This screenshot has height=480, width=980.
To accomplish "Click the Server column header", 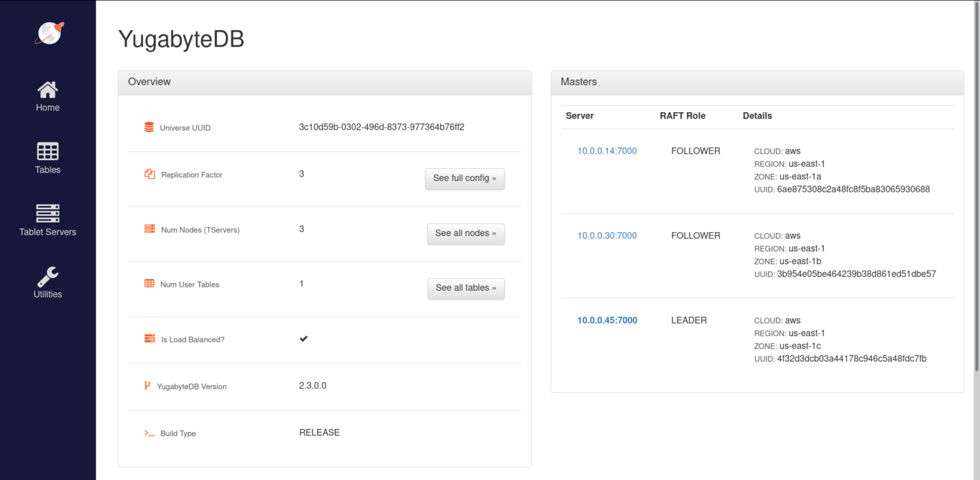I will pyautogui.click(x=580, y=116).
